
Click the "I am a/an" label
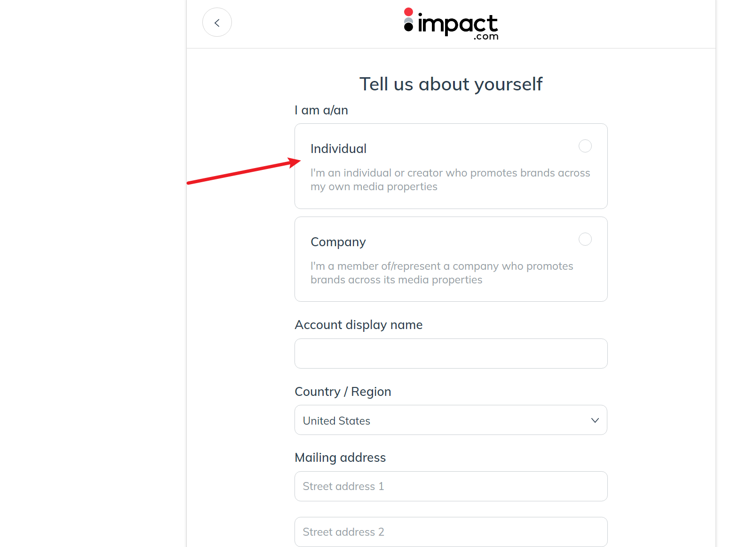[321, 110]
